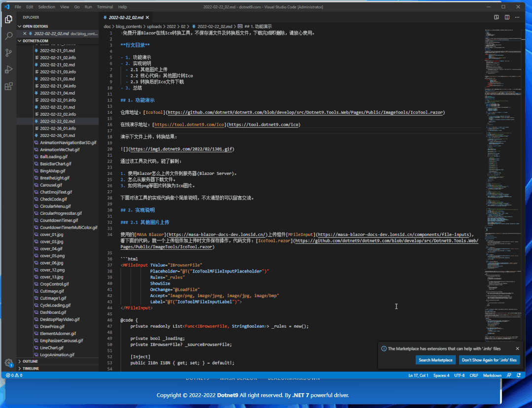The width and height of the screenshot is (532, 408).
Task: Change file encoding UTF-8
Action: 460,375
